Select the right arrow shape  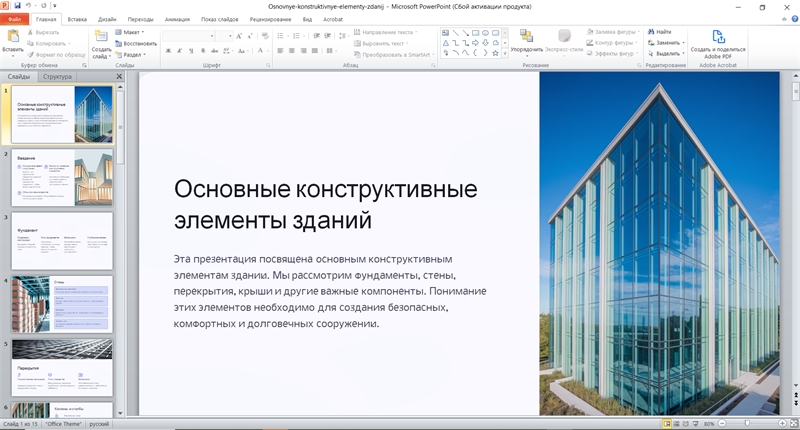tap(475, 43)
